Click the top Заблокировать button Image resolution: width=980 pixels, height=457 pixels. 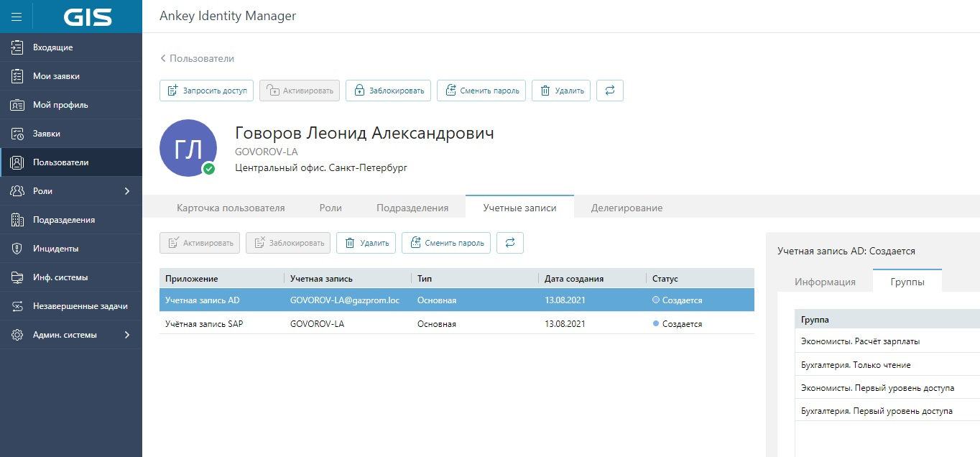[388, 91]
